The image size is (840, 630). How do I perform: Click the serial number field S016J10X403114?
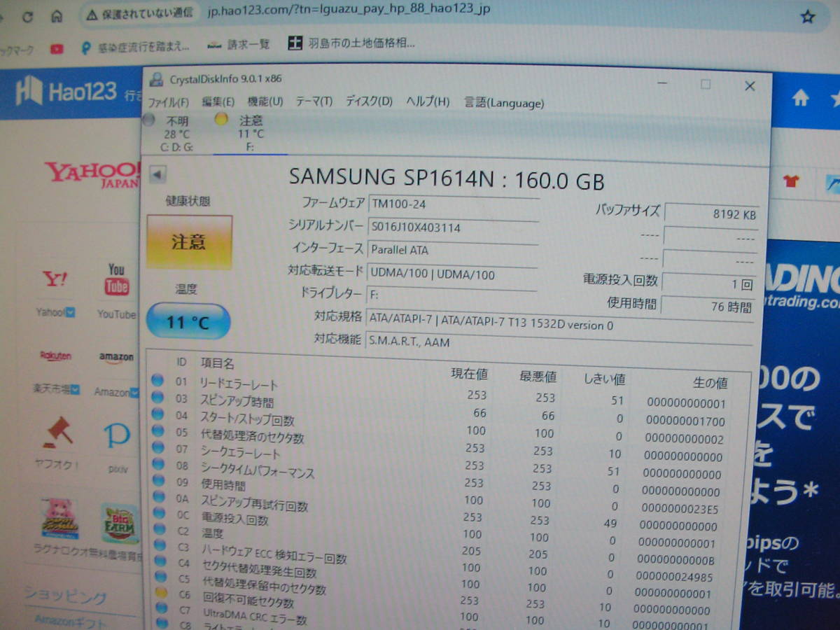(x=453, y=227)
